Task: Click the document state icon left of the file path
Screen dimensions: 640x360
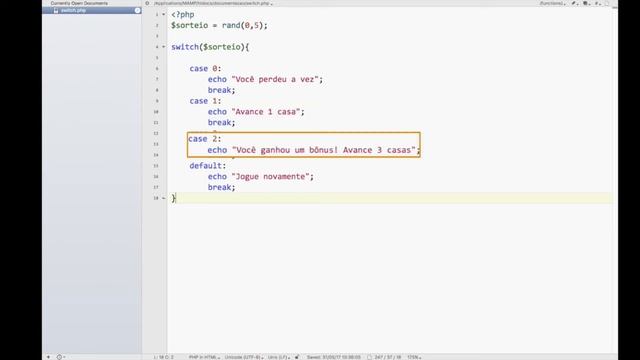Action: click(147, 3)
